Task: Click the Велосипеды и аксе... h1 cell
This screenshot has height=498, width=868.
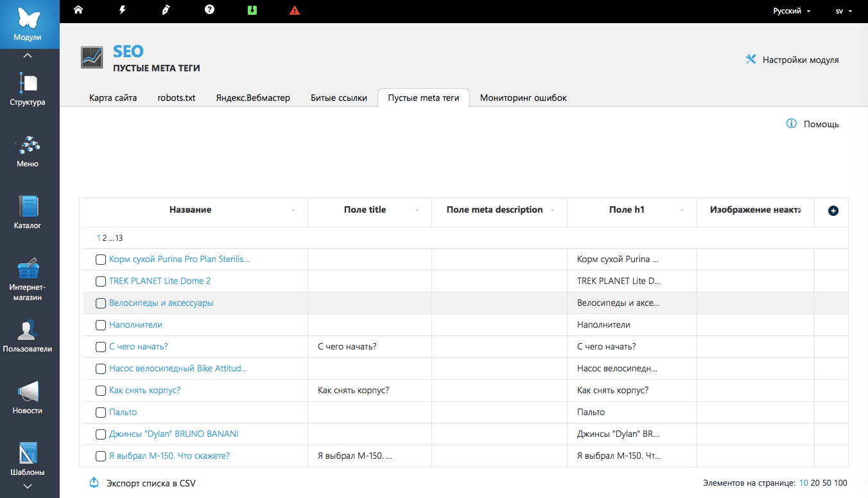Action: 632,303
